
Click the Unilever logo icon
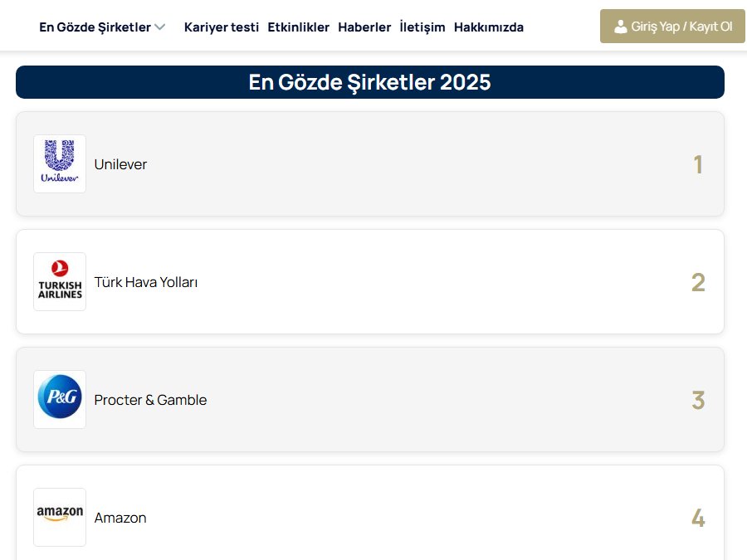60,163
